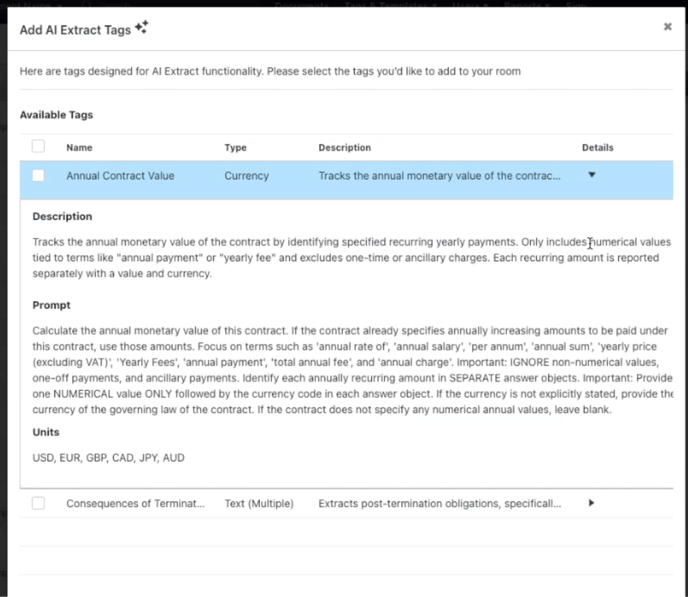Click the truncated 'Tracks the annual monetary' description cell

pos(439,176)
